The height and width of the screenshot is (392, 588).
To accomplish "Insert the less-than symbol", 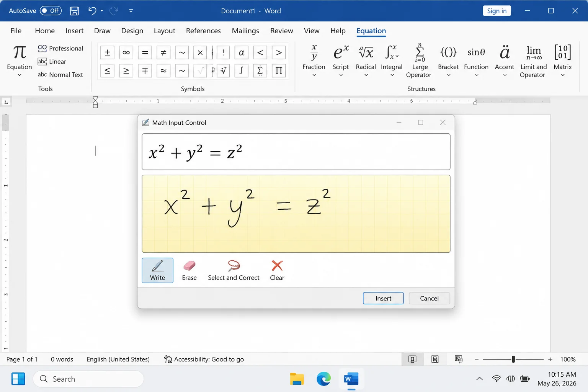I will click(x=260, y=52).
